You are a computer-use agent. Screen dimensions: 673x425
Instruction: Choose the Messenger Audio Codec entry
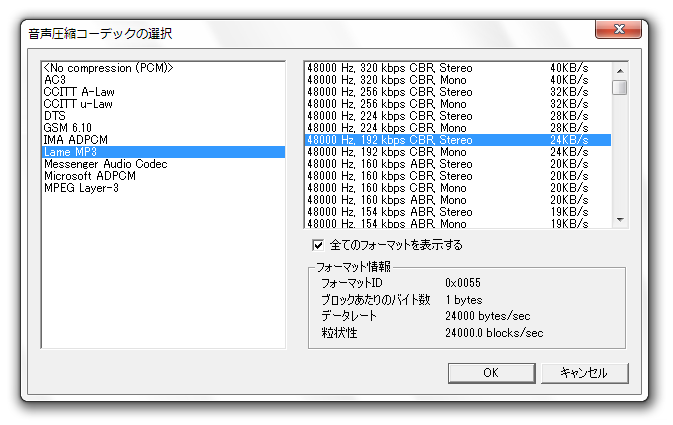point(163,164)
